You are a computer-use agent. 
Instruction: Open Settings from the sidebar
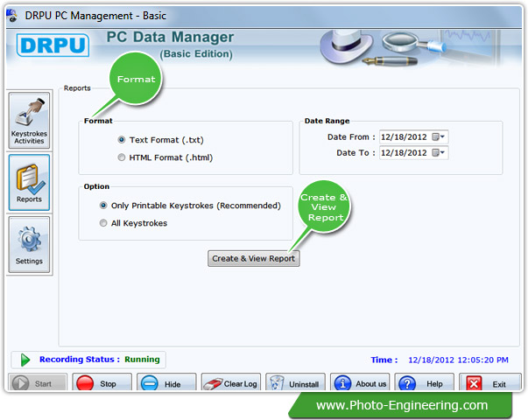(29, 244)
